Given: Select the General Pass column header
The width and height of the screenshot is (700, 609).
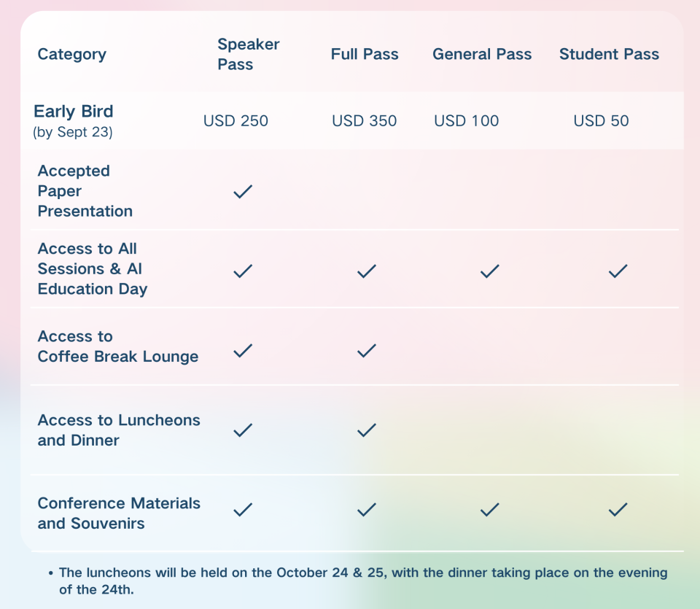Looking at the screenshot, I should [x=482, y=54].
